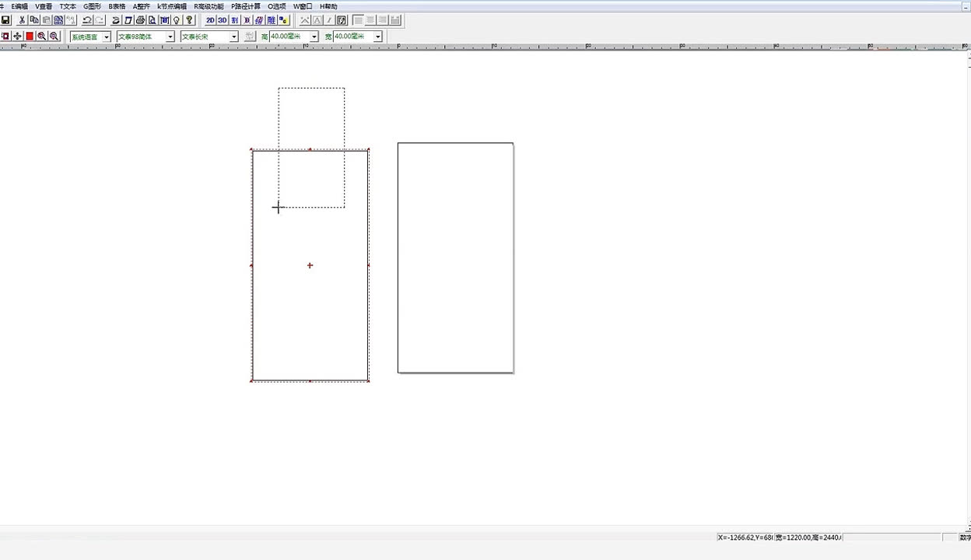The image size is (971, 560).
Task: Click the question mark help icon
Action: pos(189,20)
